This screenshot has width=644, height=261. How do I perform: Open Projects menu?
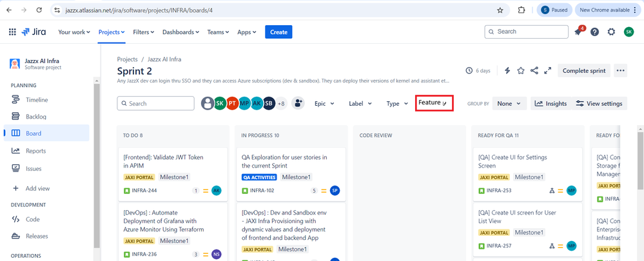tap(112, 32)
